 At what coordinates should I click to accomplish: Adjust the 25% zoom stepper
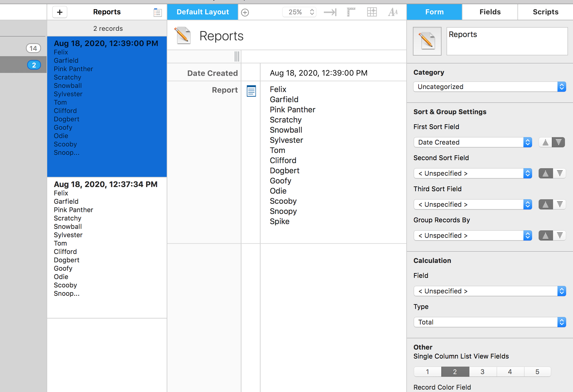tap(312, 12)
